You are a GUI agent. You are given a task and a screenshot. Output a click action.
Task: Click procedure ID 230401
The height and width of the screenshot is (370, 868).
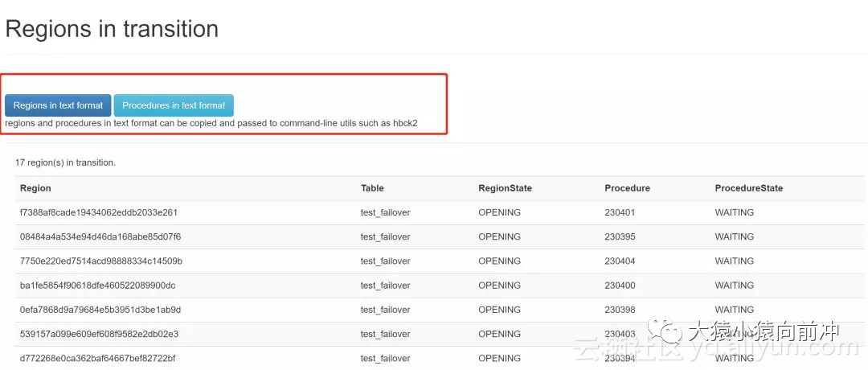(x=620, y=212)
